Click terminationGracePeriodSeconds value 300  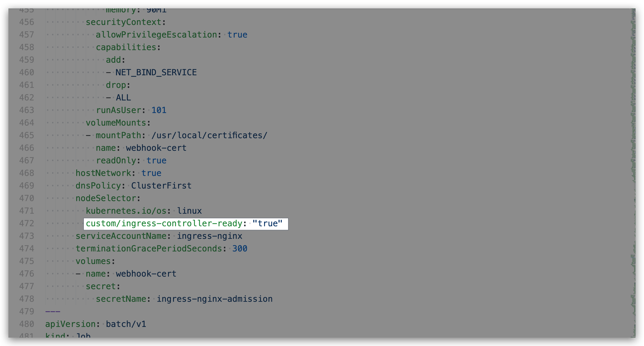[x=239, y=249]
